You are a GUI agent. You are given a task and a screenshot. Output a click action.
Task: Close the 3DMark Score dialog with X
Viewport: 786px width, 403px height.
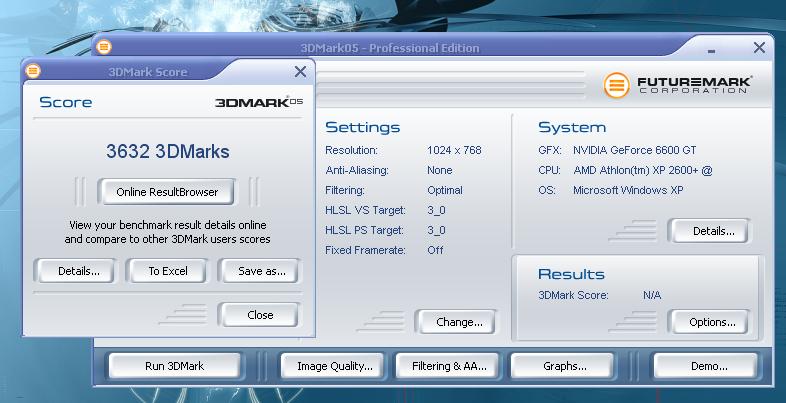[300, 72]
